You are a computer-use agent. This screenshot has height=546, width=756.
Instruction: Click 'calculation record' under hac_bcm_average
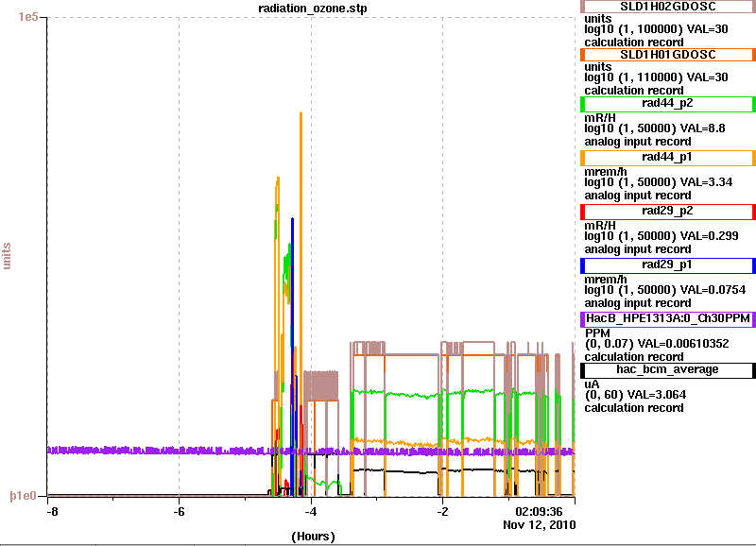(634, 408)
